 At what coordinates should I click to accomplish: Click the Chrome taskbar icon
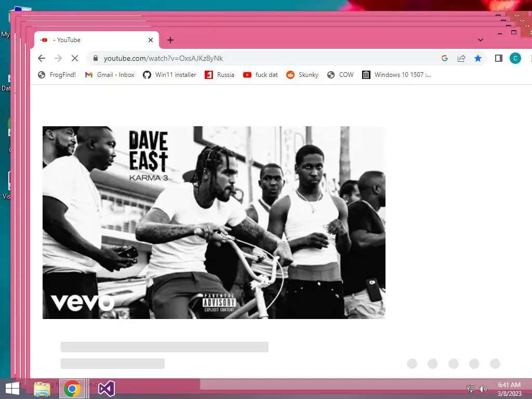click(72, 389)
